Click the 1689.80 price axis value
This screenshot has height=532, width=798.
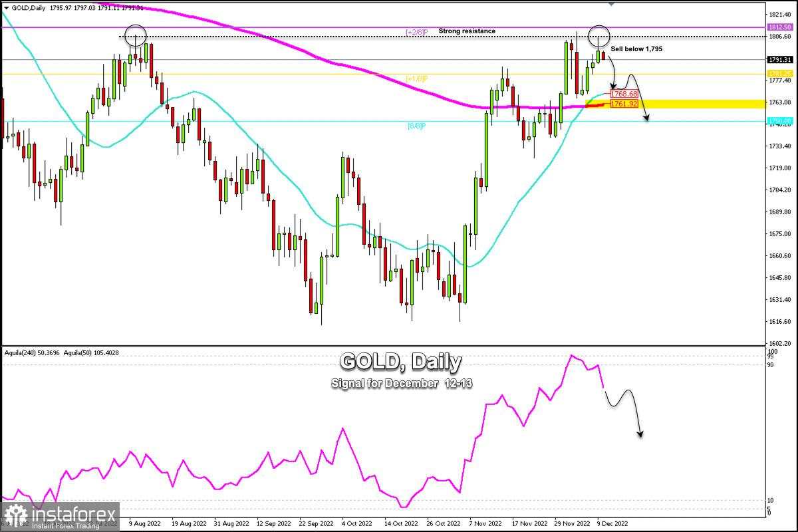[x=779, y=212]
